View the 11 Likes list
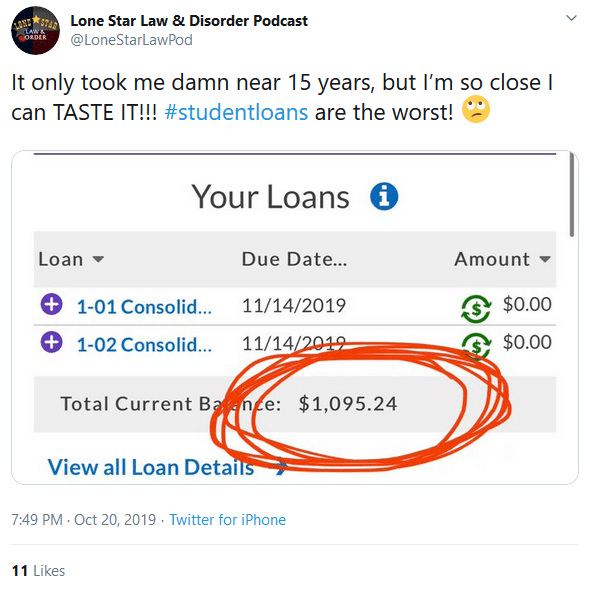This screenshot has height=590, width=590. pos(38,571)
